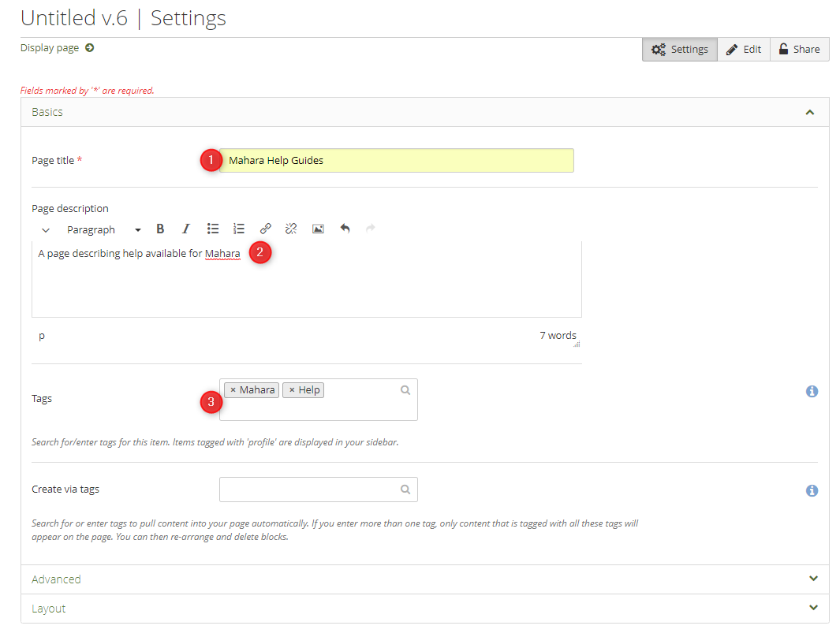Toggle bold formatting in description editor

click(160, 229)
